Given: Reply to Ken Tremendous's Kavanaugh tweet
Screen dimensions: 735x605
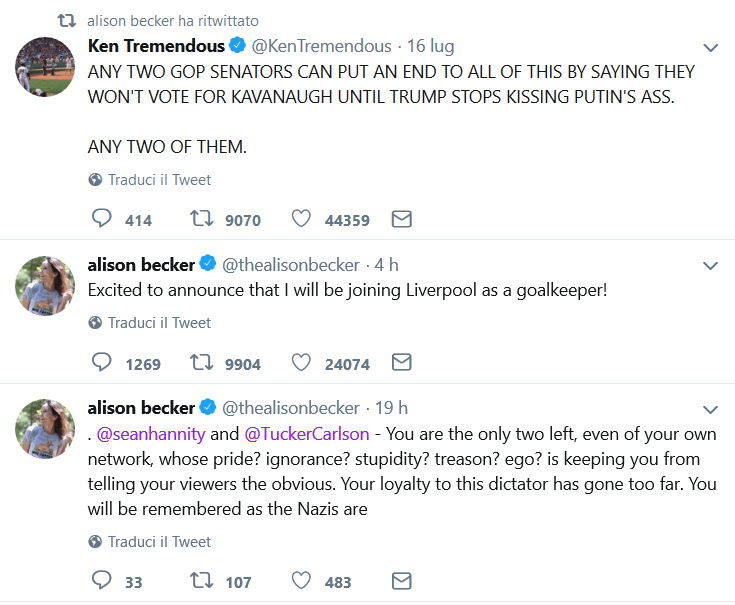Looking at the screenshot, I should coord(102,219).
